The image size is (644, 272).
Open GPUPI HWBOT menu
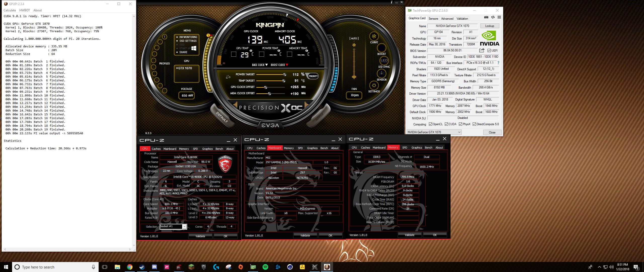[25, 10]
